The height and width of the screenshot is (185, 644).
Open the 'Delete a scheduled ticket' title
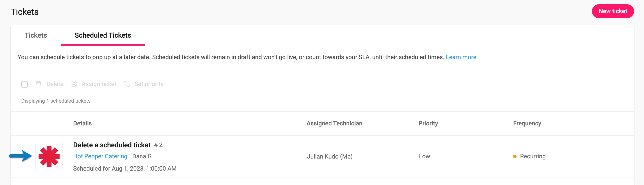point(112,145)
